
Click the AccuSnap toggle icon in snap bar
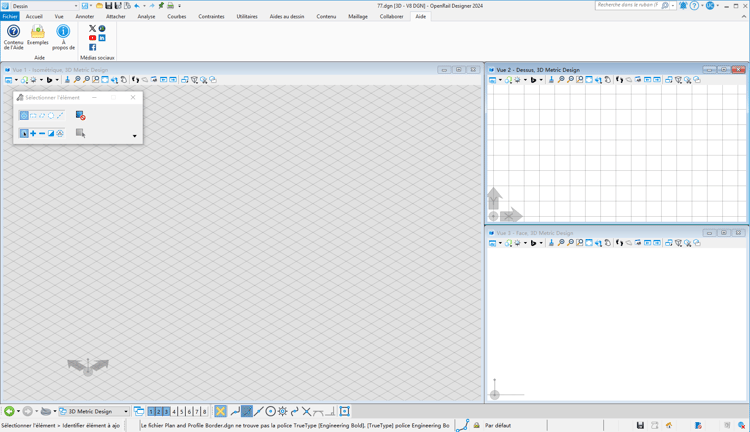coord(220,411)
